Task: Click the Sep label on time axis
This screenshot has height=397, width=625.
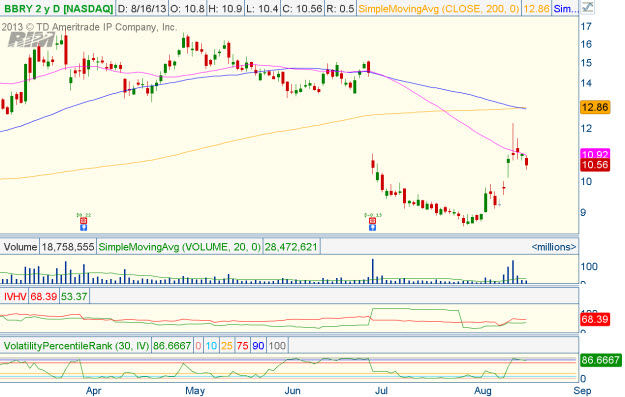Action: click(x=582, y=391)
